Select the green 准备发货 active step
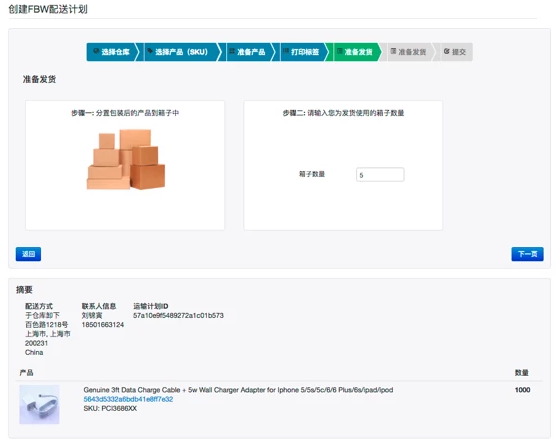556x444 pixels. click(x=358, y=52)
